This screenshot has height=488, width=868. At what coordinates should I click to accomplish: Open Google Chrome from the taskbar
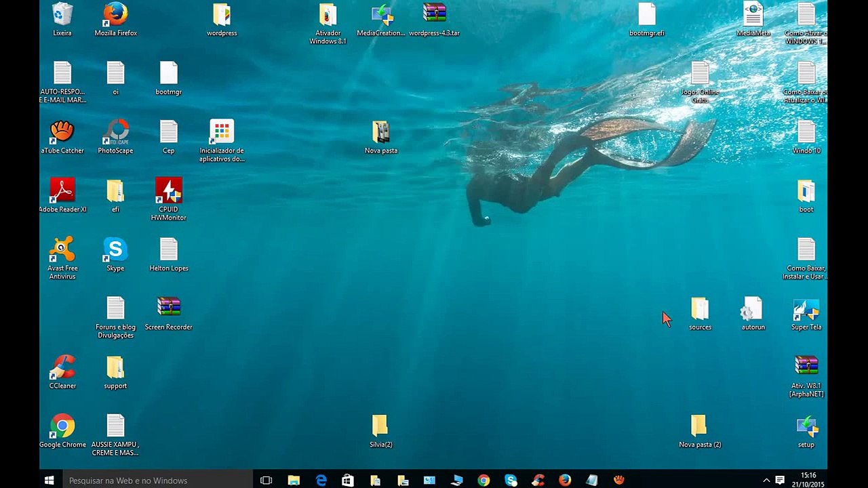coord(484,480)
